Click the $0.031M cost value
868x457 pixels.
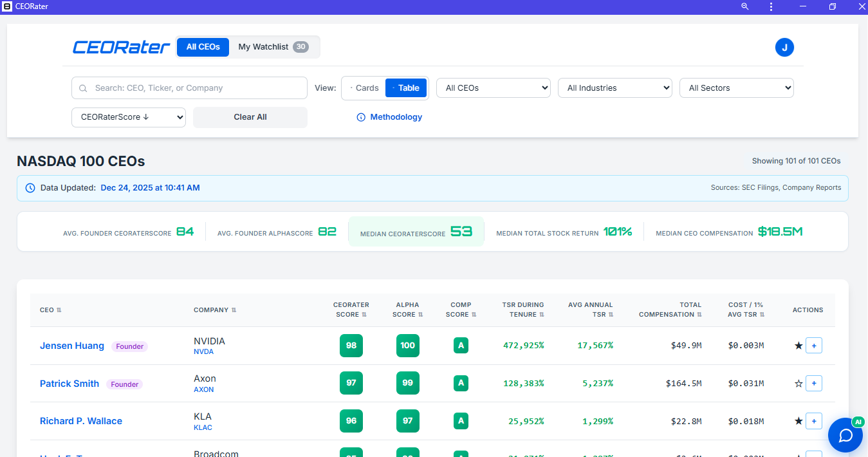[x=746, y=384]
